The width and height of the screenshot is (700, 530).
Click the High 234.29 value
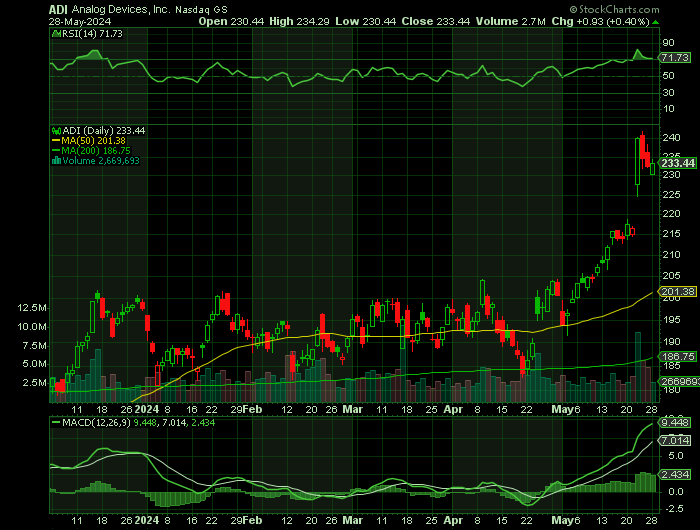(x=299, y=21)
